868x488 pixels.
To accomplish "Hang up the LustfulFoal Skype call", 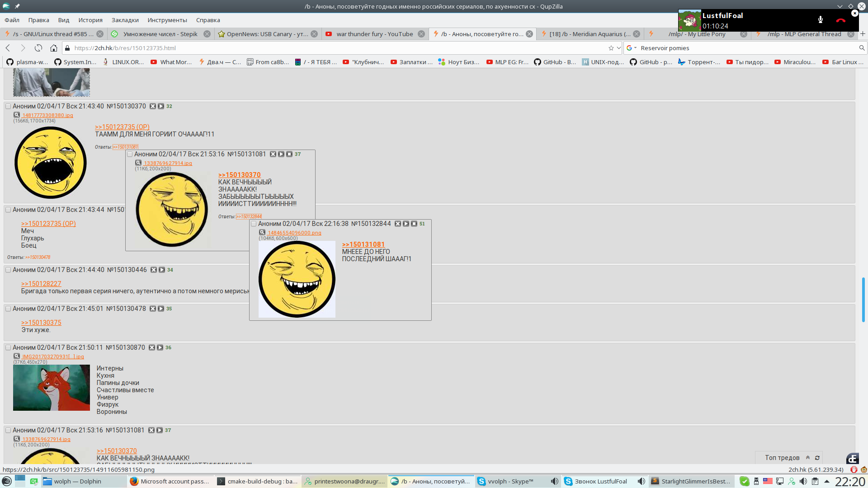I will (x=841, y=20).
